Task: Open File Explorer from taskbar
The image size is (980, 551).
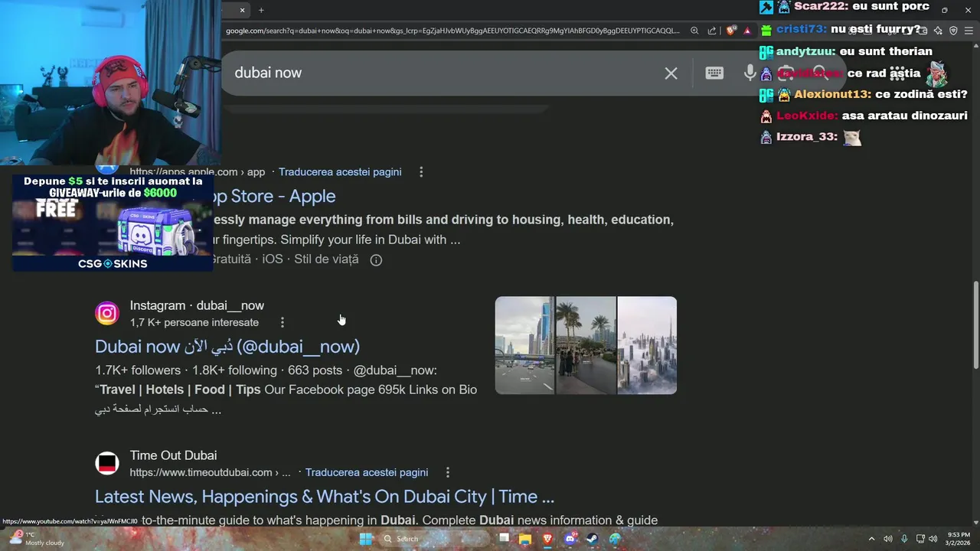Action: [525, 539]
